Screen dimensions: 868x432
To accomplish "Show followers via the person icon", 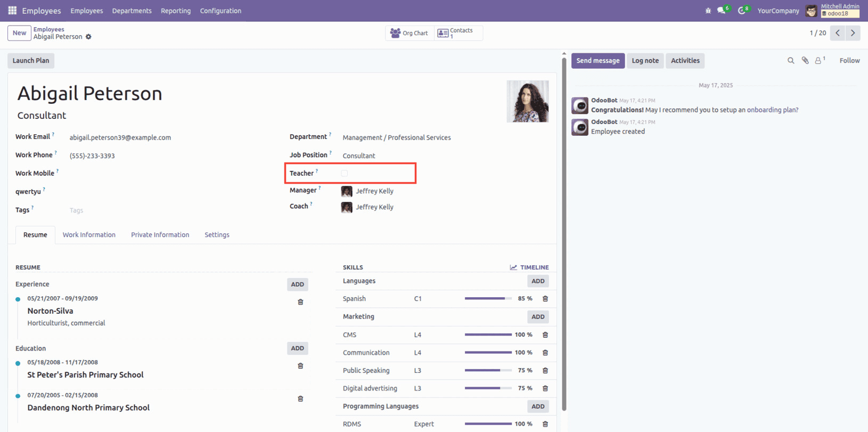I will click(x=818, y=61).
